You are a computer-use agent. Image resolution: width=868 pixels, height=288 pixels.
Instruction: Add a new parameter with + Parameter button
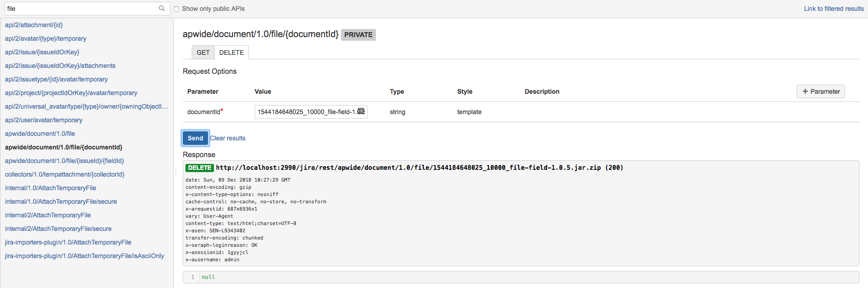coord(821,91)
